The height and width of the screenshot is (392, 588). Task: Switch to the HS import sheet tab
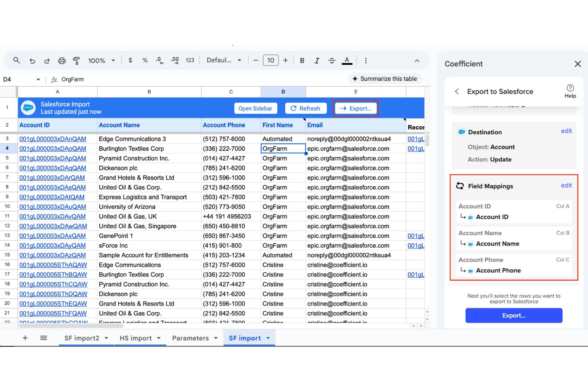pos(137,338)
